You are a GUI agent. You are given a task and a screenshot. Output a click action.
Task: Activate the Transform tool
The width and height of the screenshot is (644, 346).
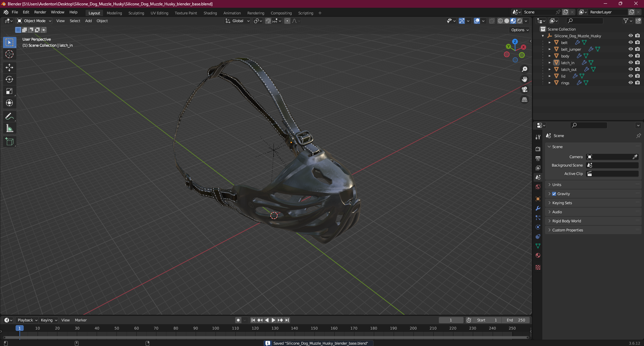click(9, 103)
